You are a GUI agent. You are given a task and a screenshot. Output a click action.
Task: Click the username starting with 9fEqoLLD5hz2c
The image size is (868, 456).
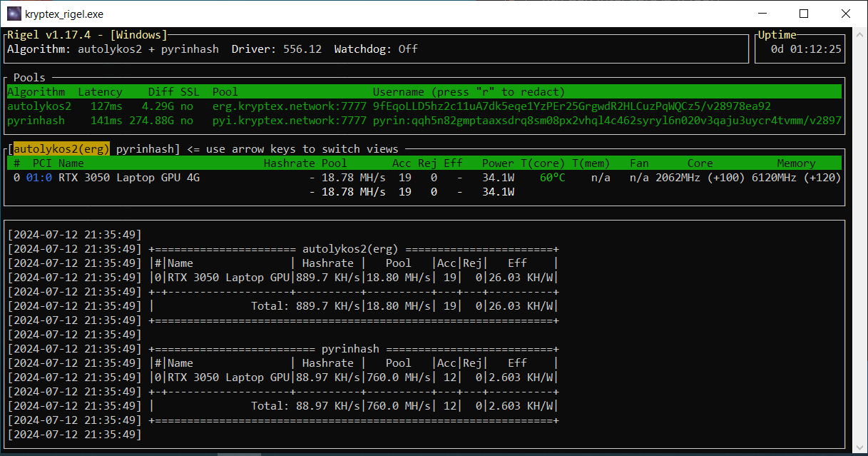coord(572,106)
